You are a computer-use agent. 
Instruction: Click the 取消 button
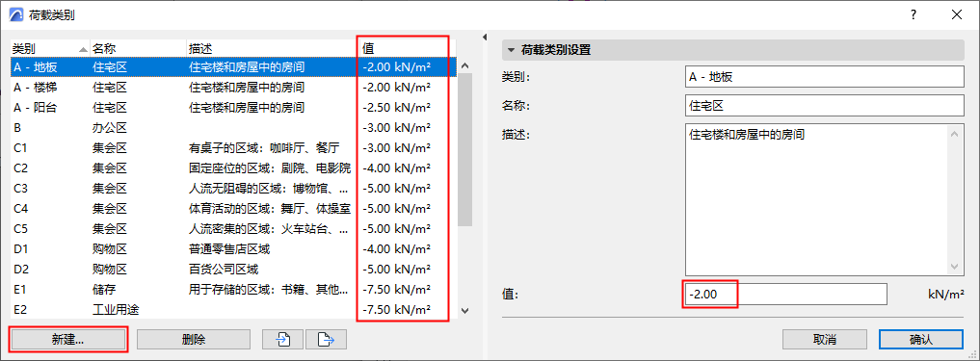[x=824, y=339]
